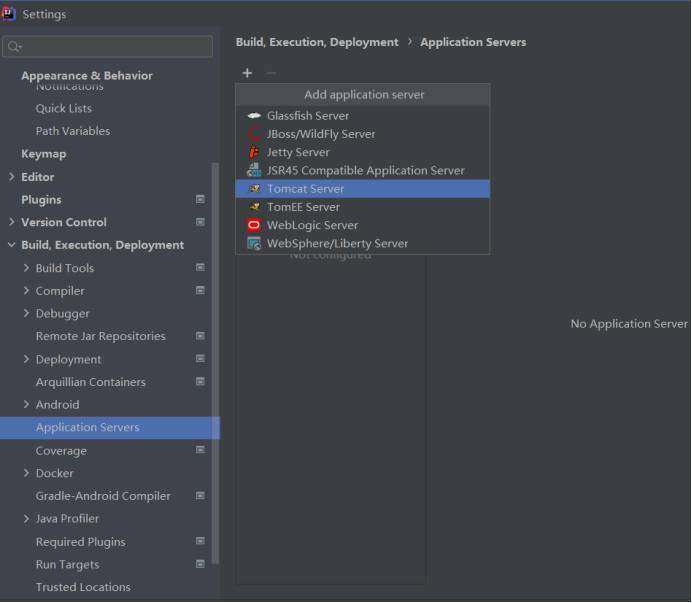Click the minus remove server icon

(271, 73)
